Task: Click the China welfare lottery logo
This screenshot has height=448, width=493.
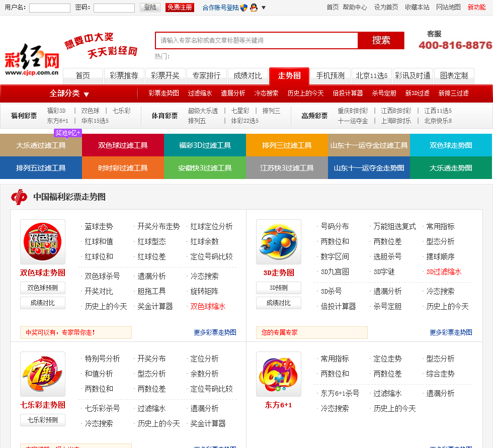Action: (x=19, y=197)
